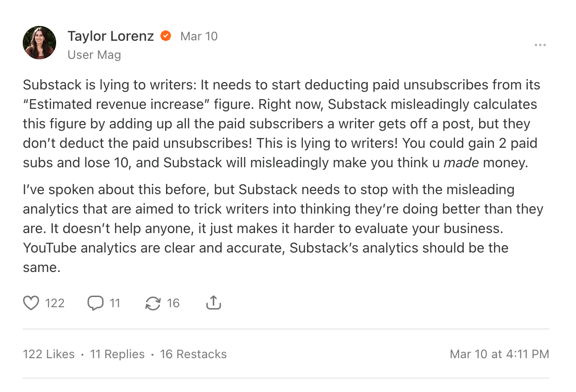The image size is (576, 392).
Task: Open the User Mag publication link
Action: coord(94,55)
